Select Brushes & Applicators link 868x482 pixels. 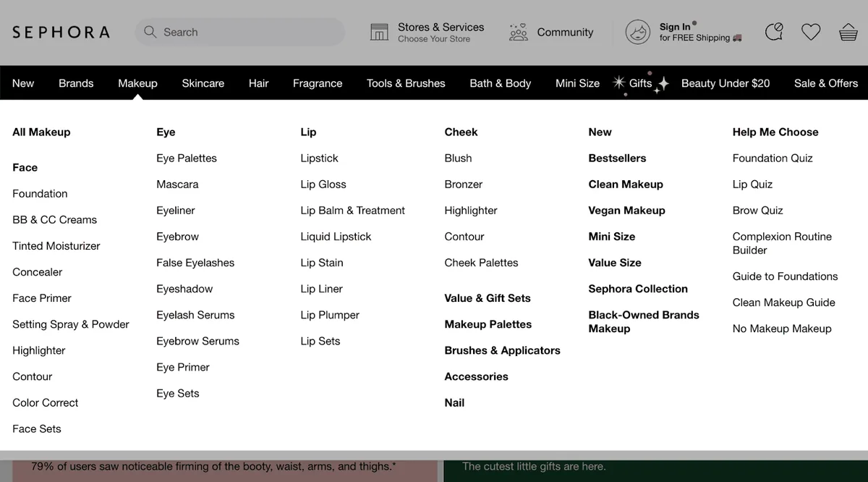point(503,350)
